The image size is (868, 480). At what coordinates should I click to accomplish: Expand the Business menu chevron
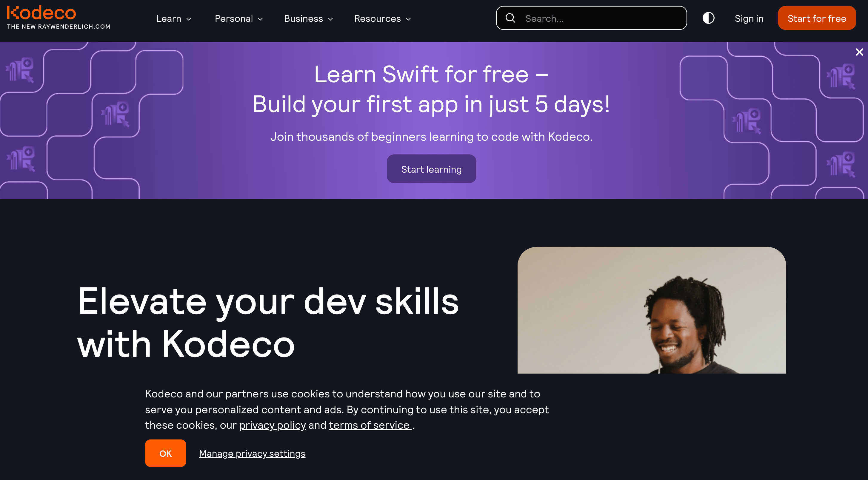[x=330, y=19]
